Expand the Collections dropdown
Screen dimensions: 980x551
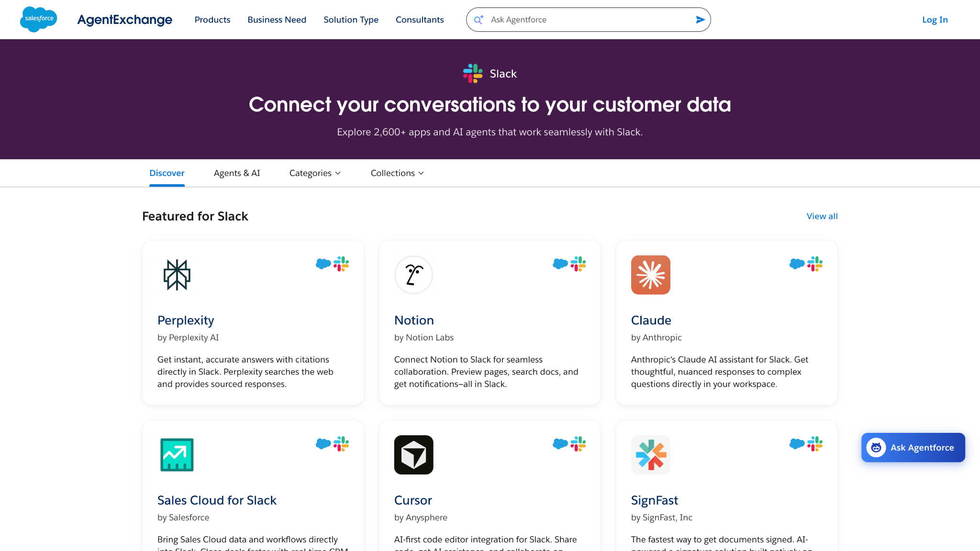(397, 173)
